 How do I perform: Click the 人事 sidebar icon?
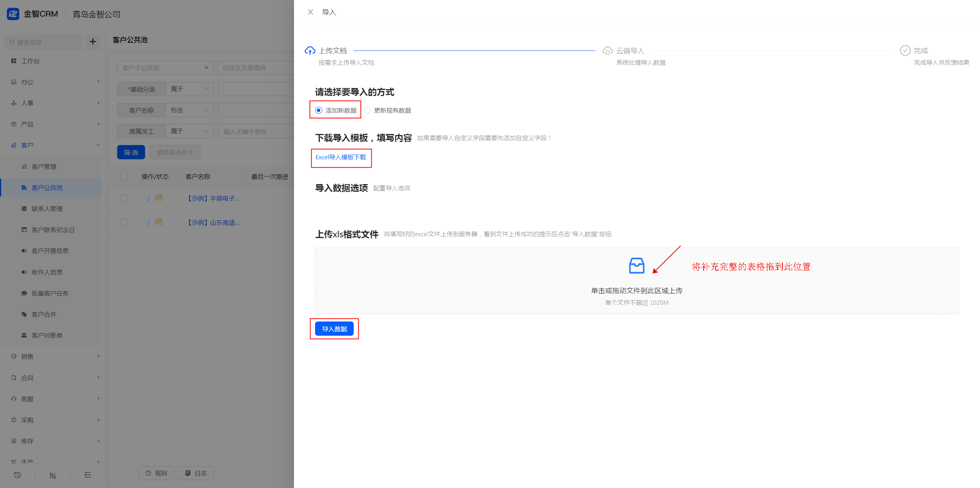(14, 103)
